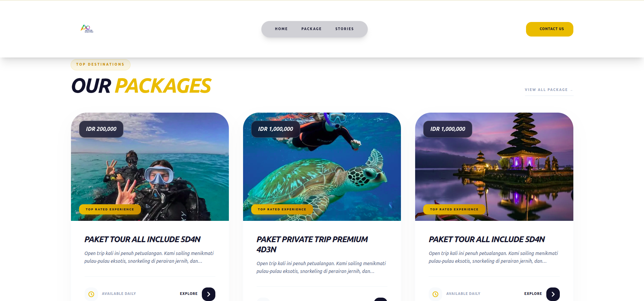
Task: Click the arrow button on third package card
Action: (553, 294)
